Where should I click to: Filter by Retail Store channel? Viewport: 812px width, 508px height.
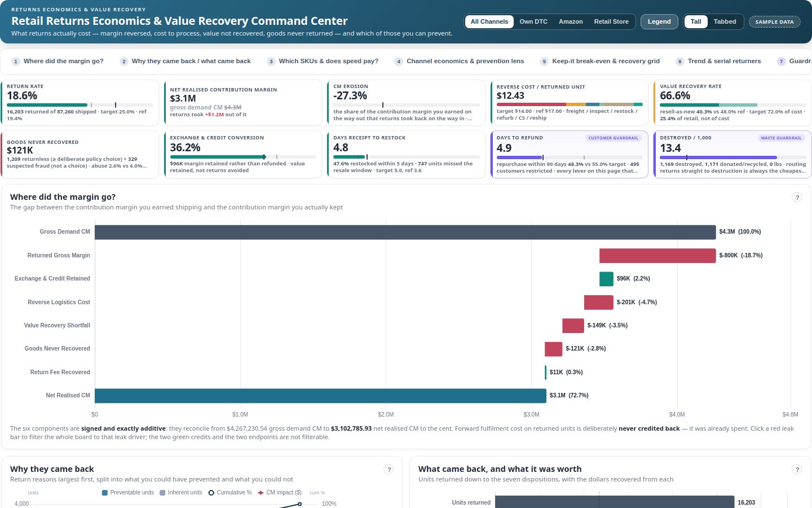[x=611, y=21]
